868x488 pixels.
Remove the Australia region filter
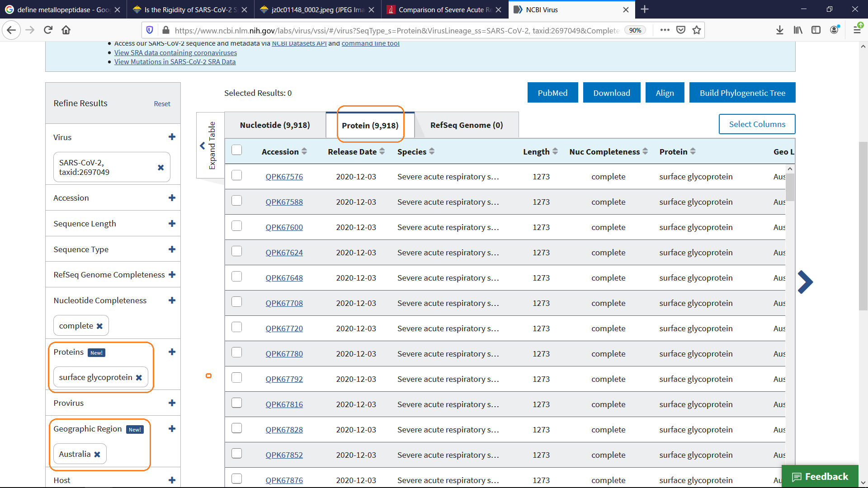tap(97, 455)
